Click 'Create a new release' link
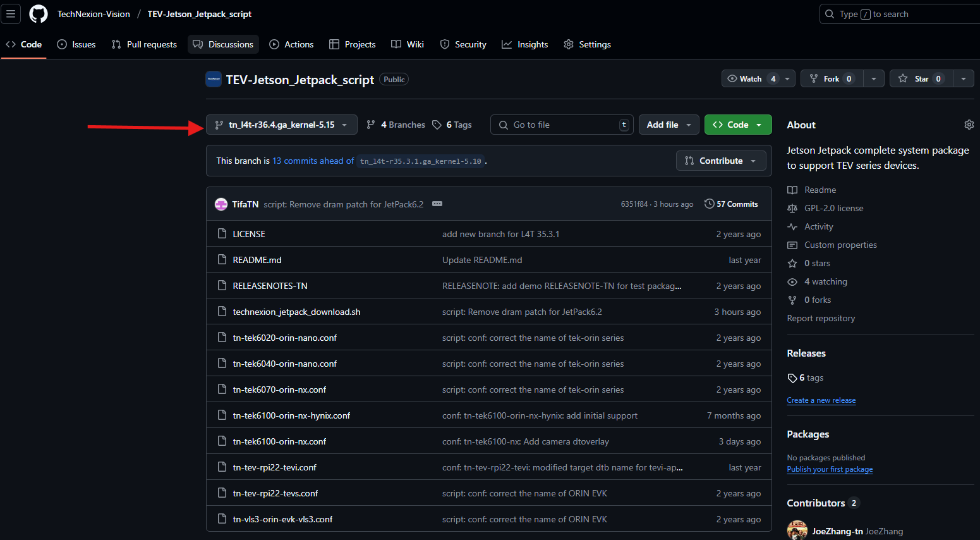 click(x=821, y=400)
